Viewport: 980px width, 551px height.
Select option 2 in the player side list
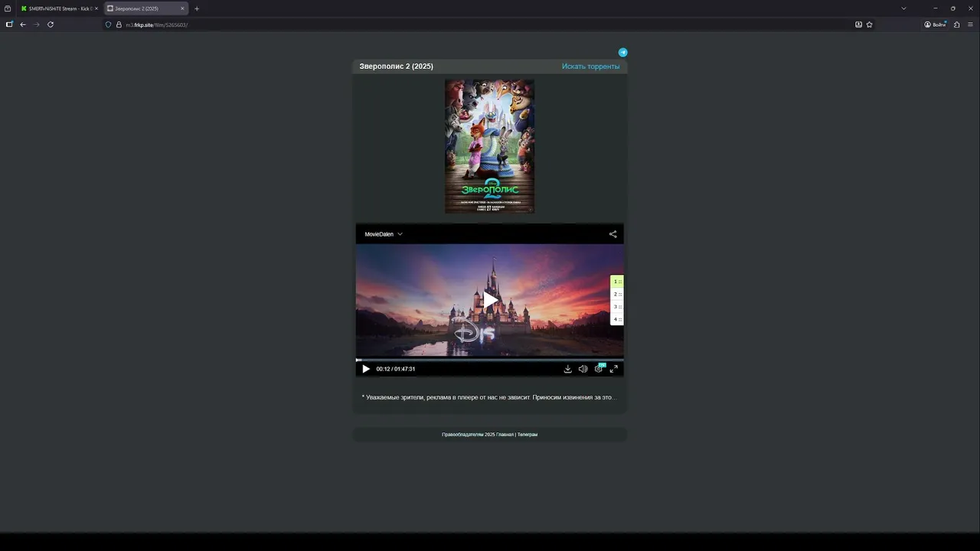click(617, 294)
